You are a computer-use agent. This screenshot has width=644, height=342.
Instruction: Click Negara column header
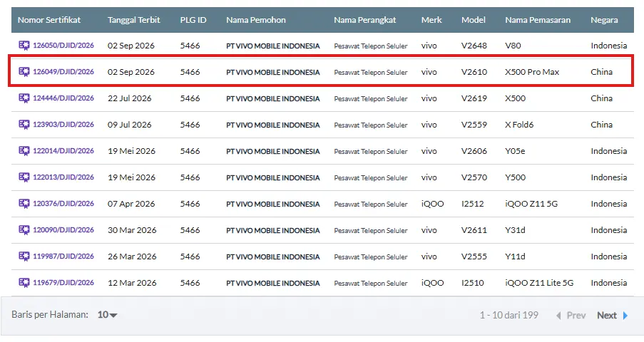pyautogui.click(x=604, y=20)
